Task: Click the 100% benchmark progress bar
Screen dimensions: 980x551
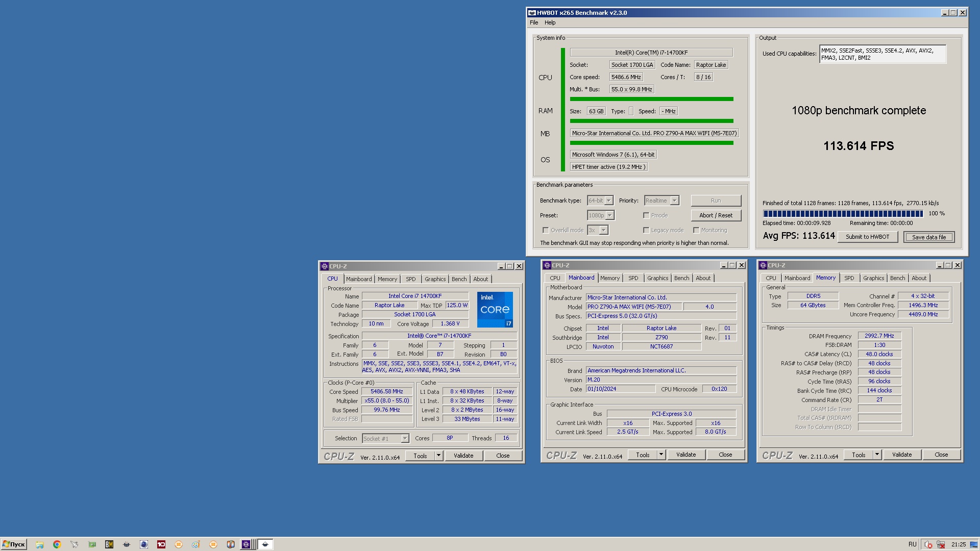Action: tap(843, 214)
